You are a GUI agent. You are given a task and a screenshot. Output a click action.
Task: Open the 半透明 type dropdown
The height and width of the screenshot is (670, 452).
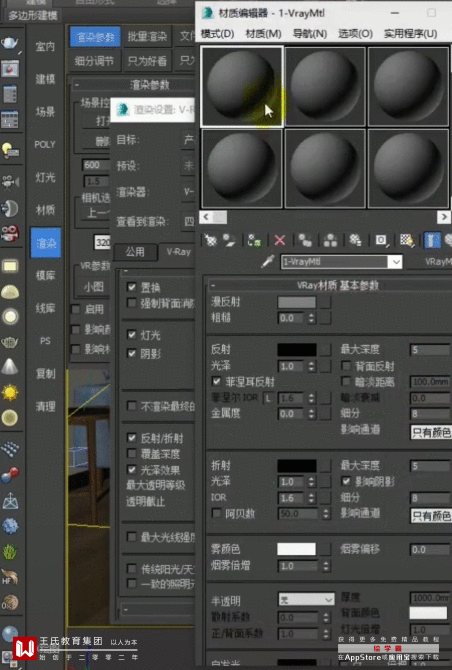306,599
